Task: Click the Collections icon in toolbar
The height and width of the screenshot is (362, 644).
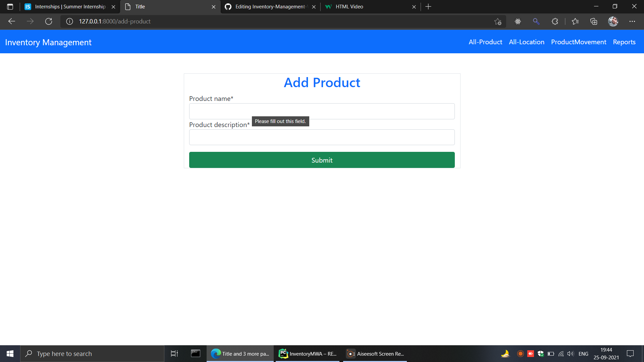Action: click(x=594, y=21)
